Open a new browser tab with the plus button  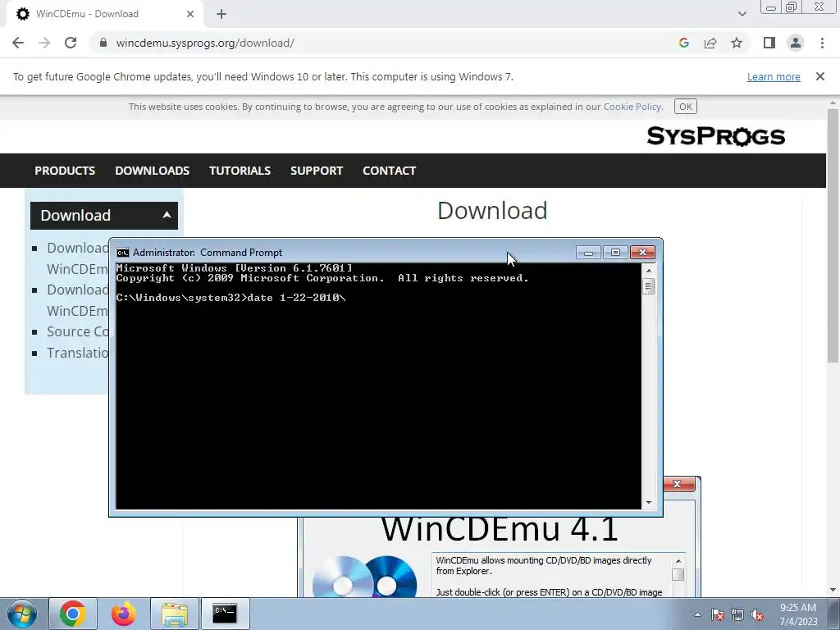pyautogui.click(x=221, y=14)
